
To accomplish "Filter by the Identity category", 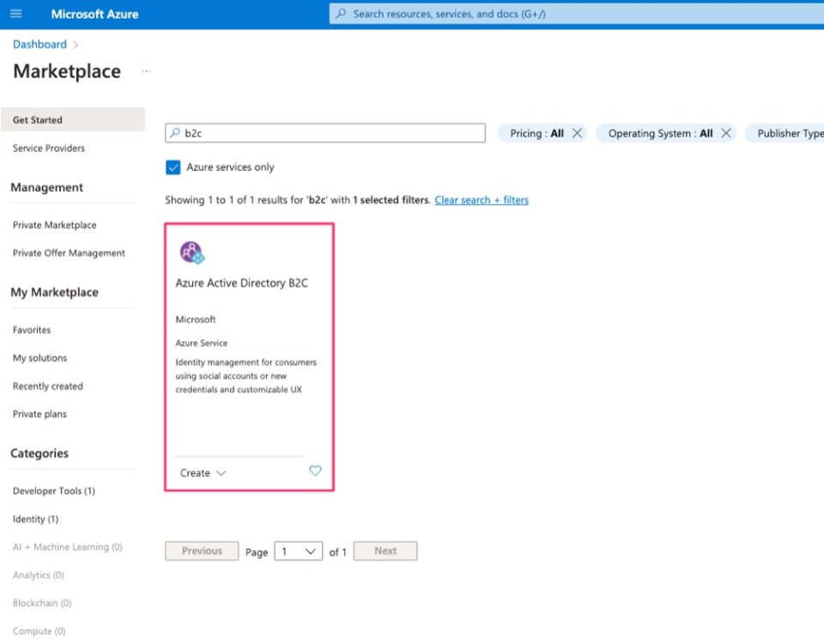I will (x=34, y=519).
